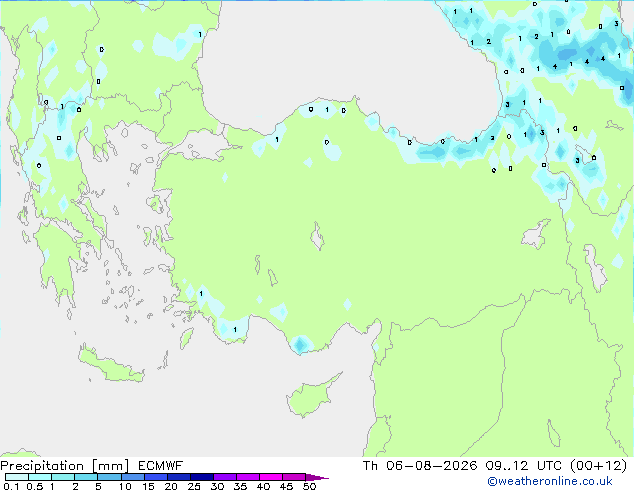Pick the 10–15 mm blue legend swatch
Screen dimensions: 634x490
(132, 477)
